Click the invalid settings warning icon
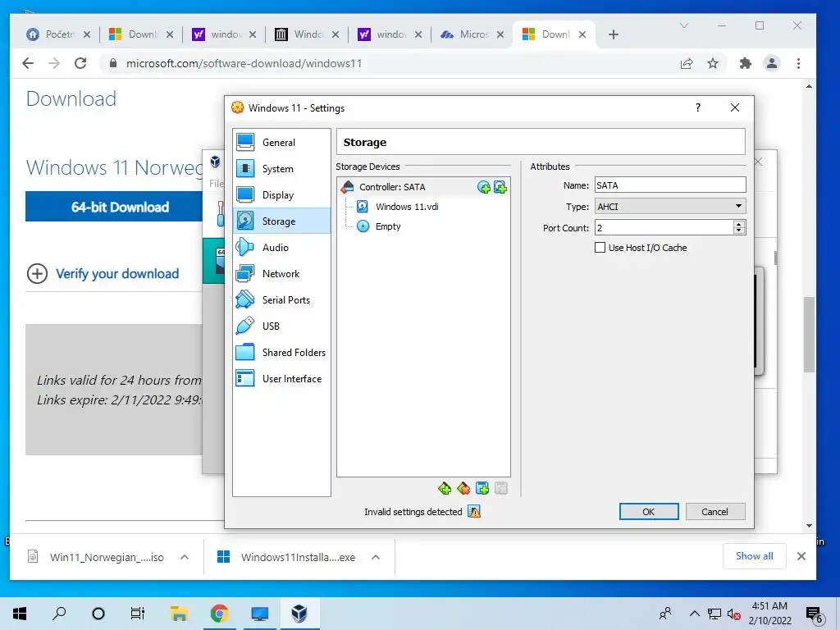This screenshot has width=840, height=630. tap(474, 512)
